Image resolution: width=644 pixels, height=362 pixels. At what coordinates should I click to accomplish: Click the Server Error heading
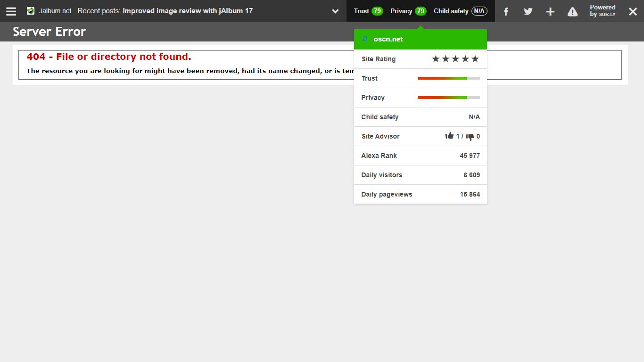click(50, 32)
